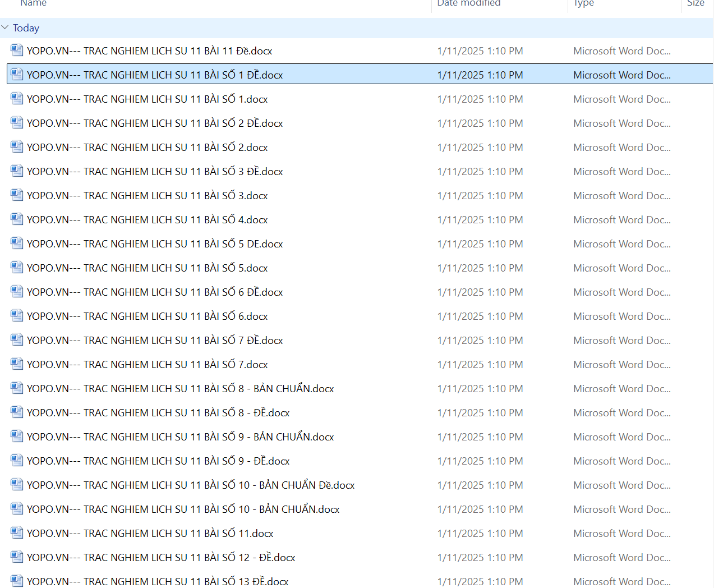
Task: Collapse the Today group chevron
Action: tap(5, 27)
